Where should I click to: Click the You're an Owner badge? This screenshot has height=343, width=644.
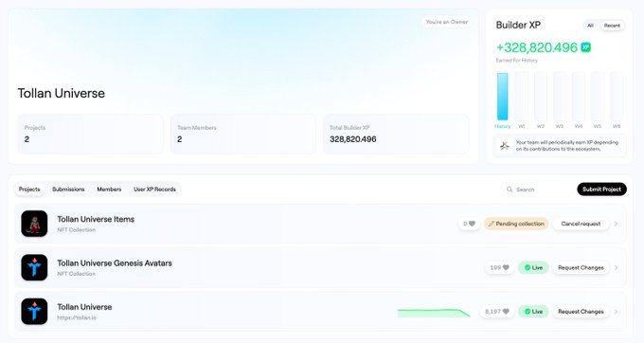(446, 22)
